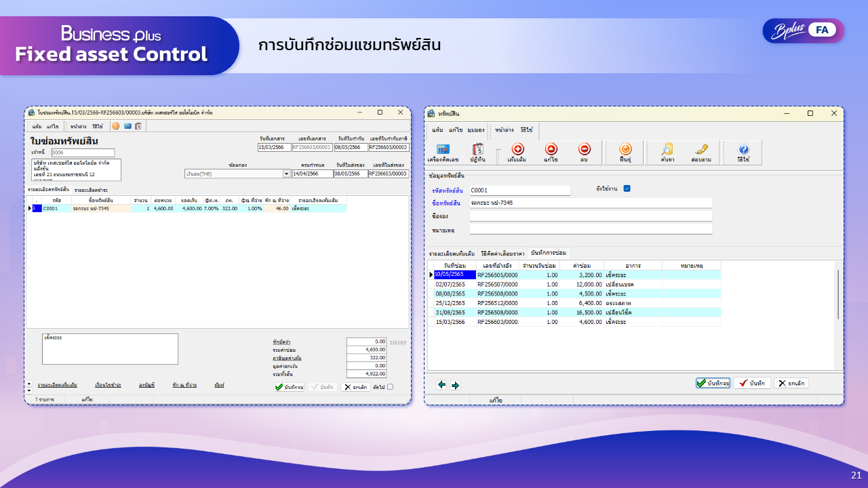Viewport: 868px width, 488px height.
Task: Enable the ถัดไป checkbox
Action: click(391, 385)
